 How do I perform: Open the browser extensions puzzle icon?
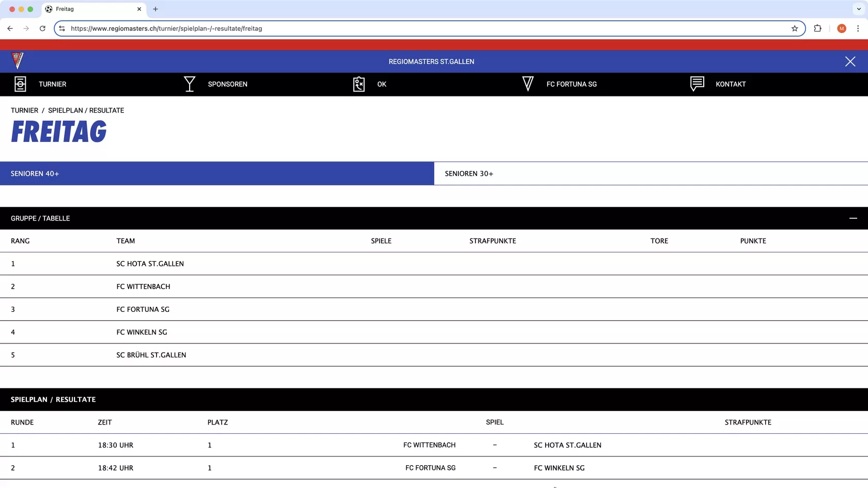(817, 28)
